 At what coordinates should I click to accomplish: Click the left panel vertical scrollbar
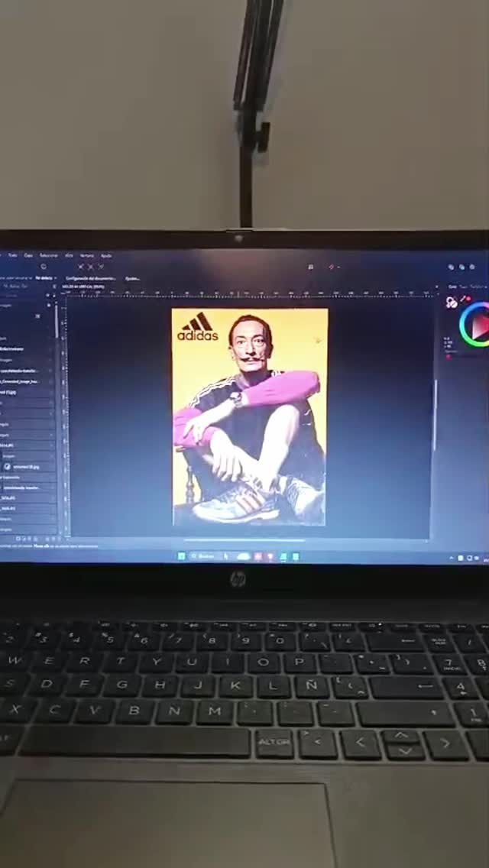pyautogui.click(x=56, y=322)
